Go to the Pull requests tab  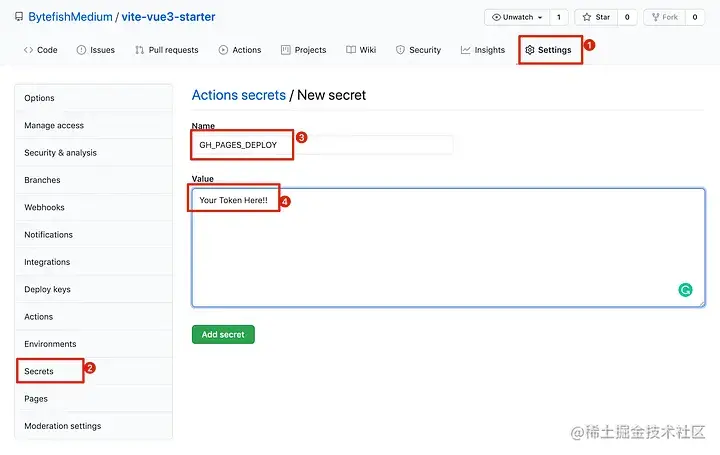coord(167,50)
